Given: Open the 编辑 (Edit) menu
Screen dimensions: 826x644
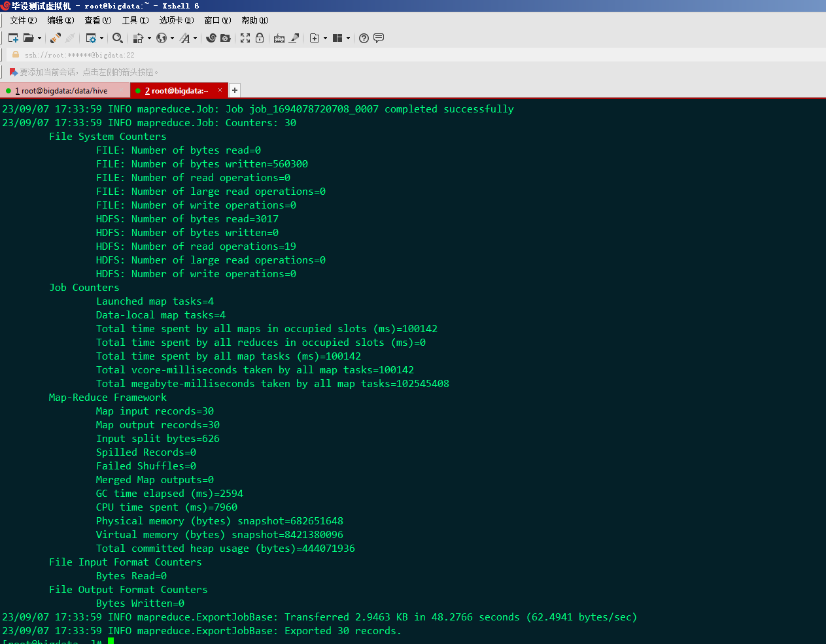Looking at the screenshot, I should (x=60, y=20).
